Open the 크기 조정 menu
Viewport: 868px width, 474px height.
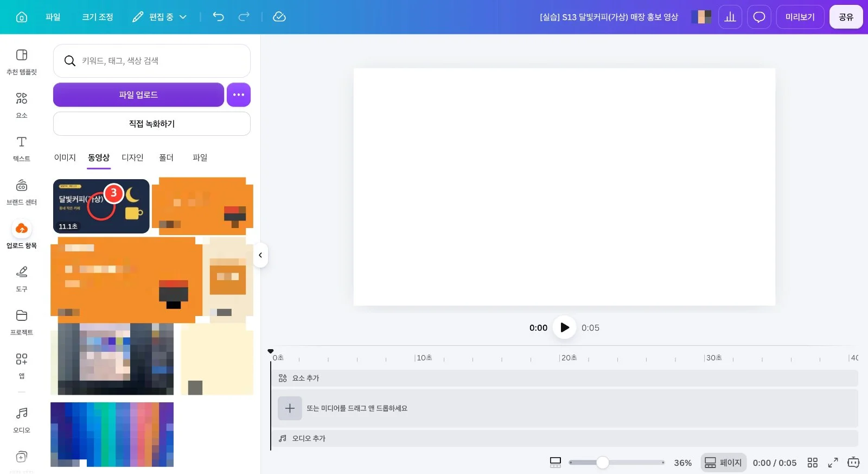coord(98,17)
